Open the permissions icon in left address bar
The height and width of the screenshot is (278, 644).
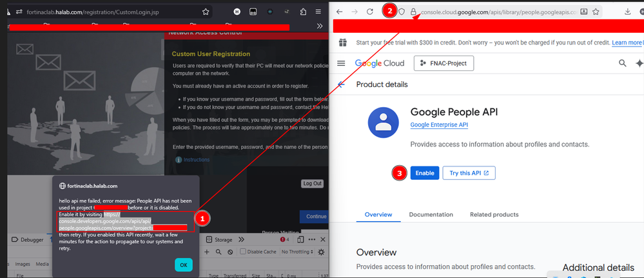[19, 12]
